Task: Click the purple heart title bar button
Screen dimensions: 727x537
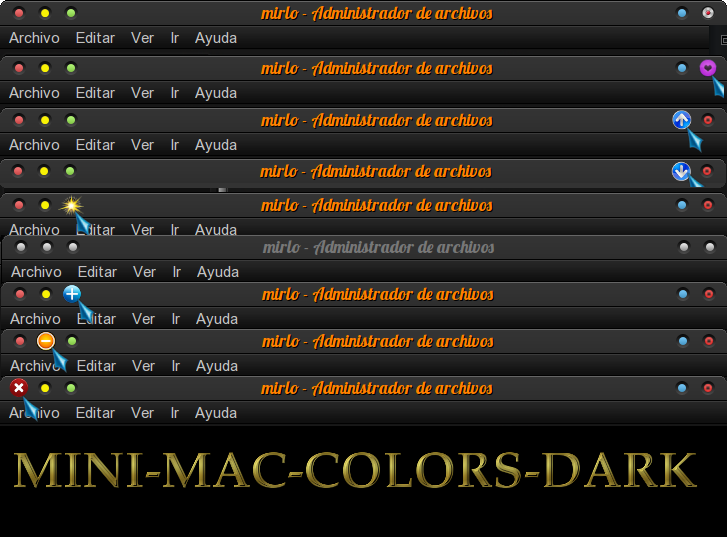Action: click(708, 68)
